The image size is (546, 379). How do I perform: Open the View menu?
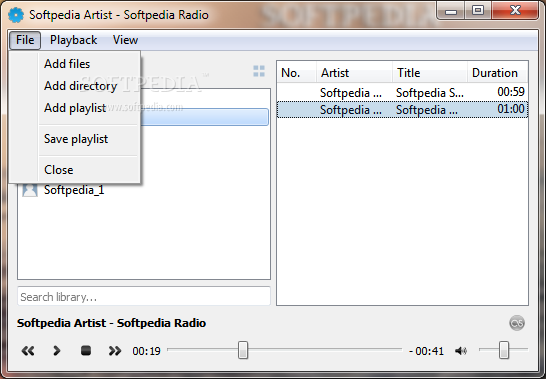[125, 40]
